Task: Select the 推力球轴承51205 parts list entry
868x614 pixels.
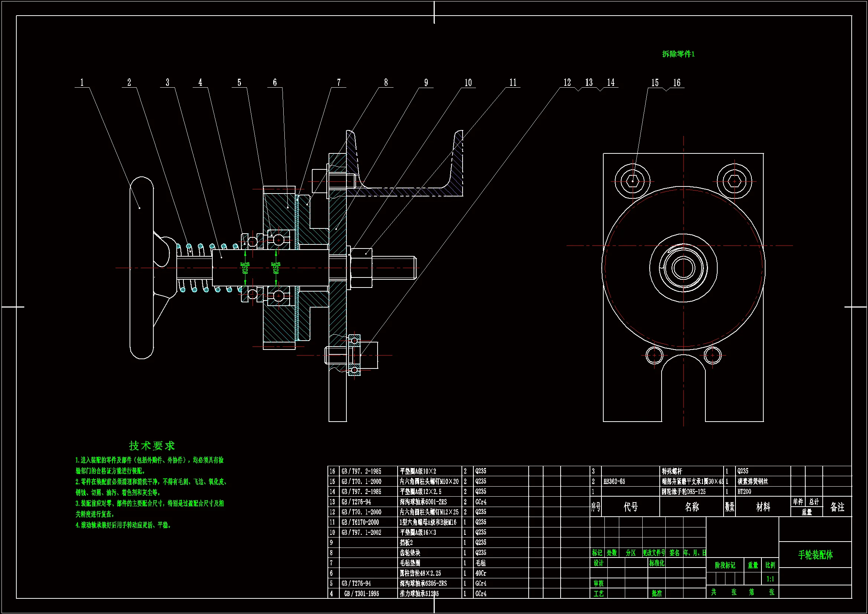Action: coord(419,594)
